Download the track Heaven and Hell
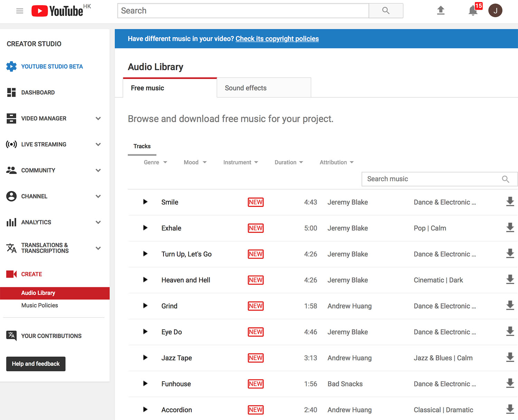This screenshot has height=420, width=518. (x=510, y=280)
